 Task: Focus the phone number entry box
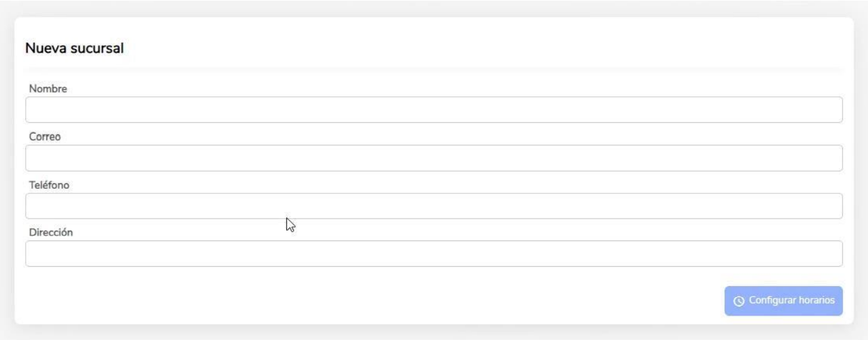[434, 206]
